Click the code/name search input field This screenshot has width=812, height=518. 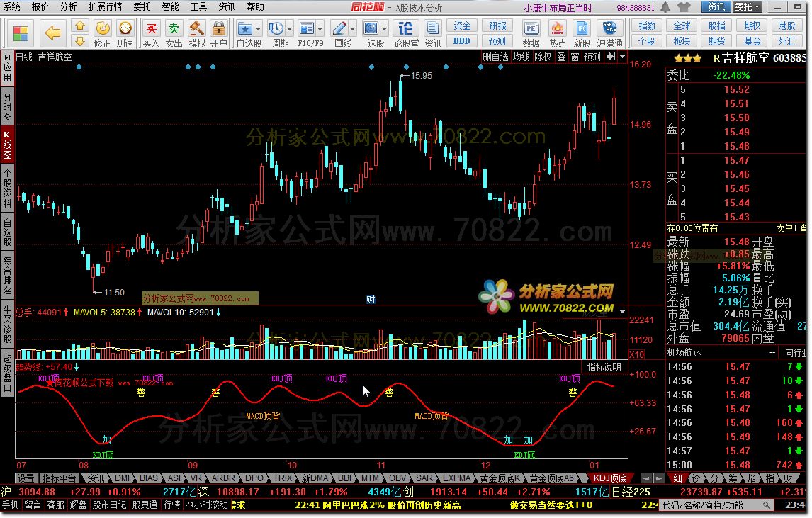[x=711, y=505]
